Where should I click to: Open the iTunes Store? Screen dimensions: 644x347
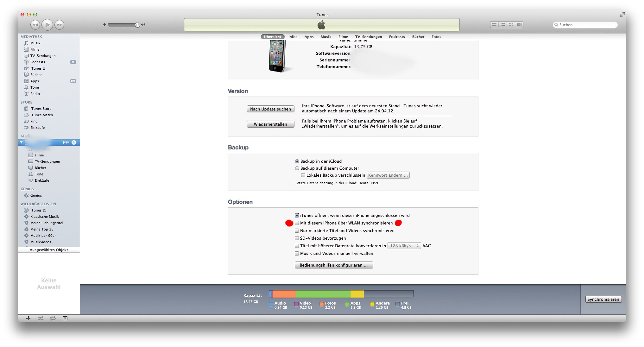tap(41, 109)
